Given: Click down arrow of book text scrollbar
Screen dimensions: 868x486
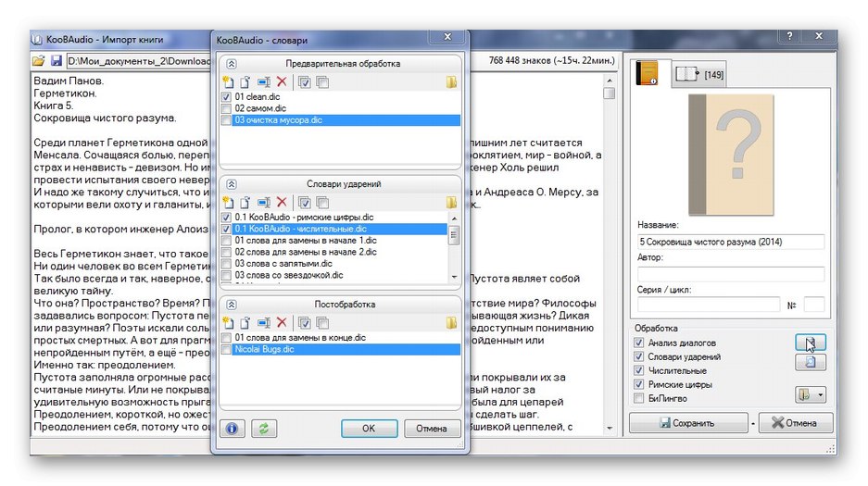Looking at the screenshot, I should pyautogui.click(x=610, y=429).
